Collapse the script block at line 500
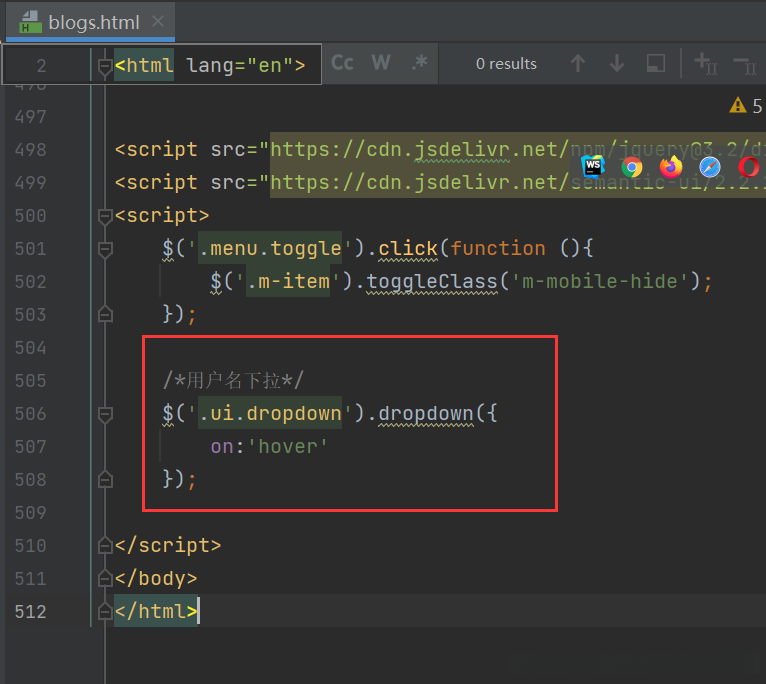Viewport: 766px width, 684px height. coord(105,216)
